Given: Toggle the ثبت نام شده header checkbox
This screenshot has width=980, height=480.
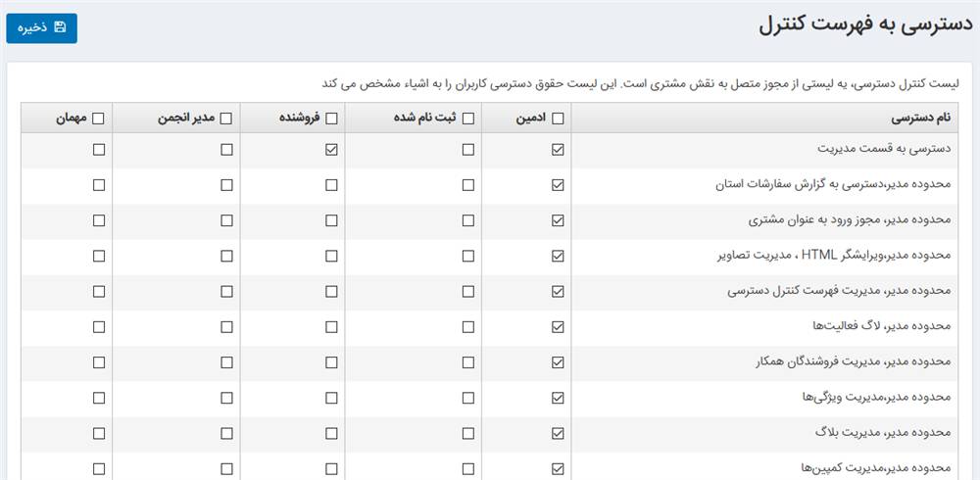Looking at the screenshot, I should [x=467, y=119].
